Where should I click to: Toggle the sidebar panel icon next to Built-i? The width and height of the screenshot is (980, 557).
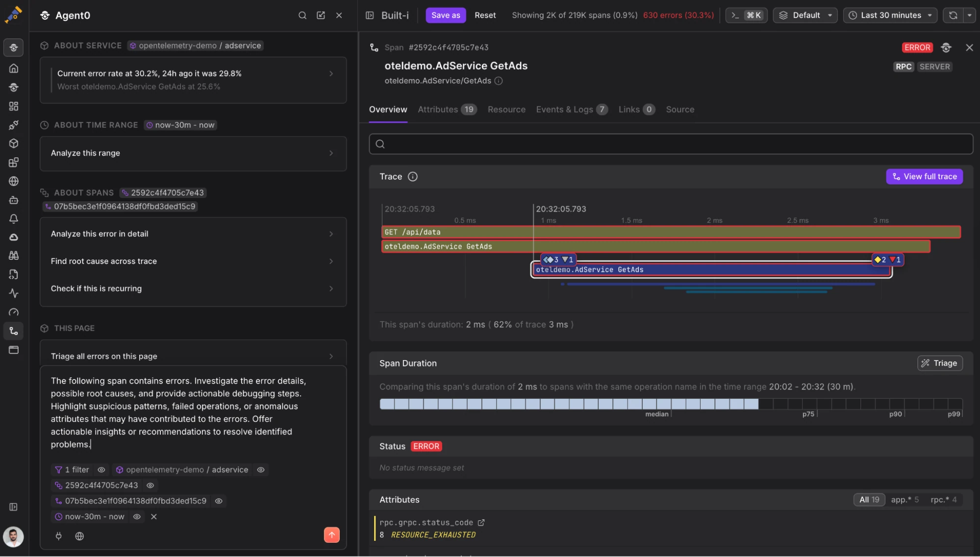[370, 15]
